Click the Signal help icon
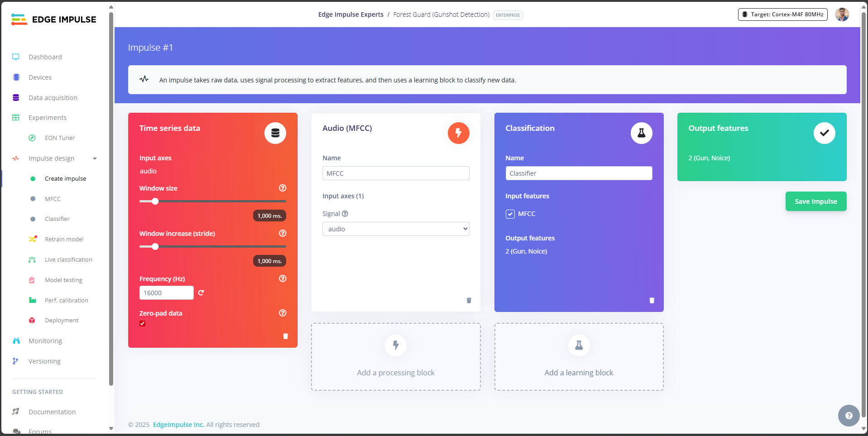This screenshot has height=436, width=868. coord(345,214)
